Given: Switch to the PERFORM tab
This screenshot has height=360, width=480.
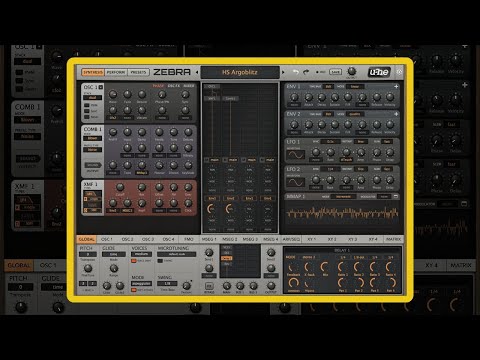Looking at the screenshot, I should (x=116, y=72).
